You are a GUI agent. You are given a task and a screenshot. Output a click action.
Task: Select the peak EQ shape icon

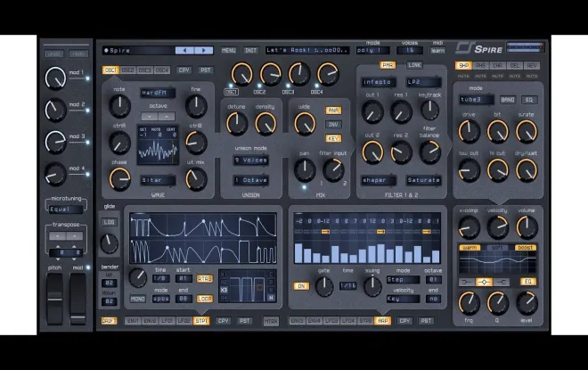[484, 282]
